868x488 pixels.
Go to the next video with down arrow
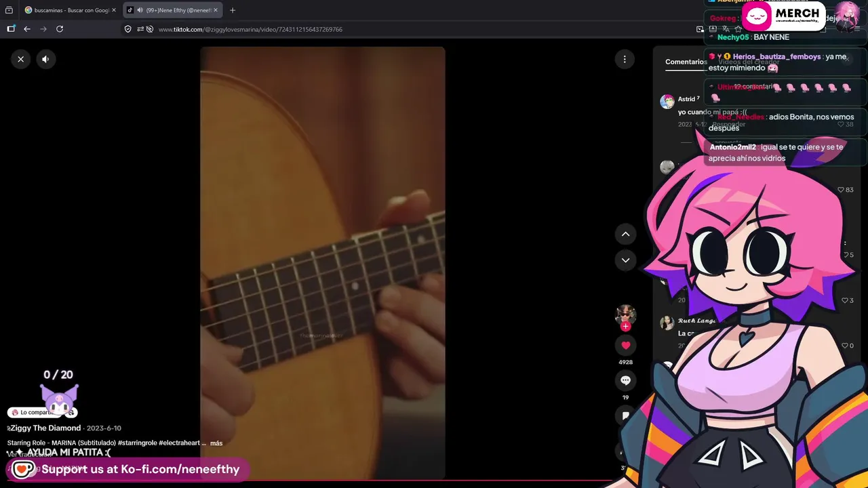(x=625, y=260)
